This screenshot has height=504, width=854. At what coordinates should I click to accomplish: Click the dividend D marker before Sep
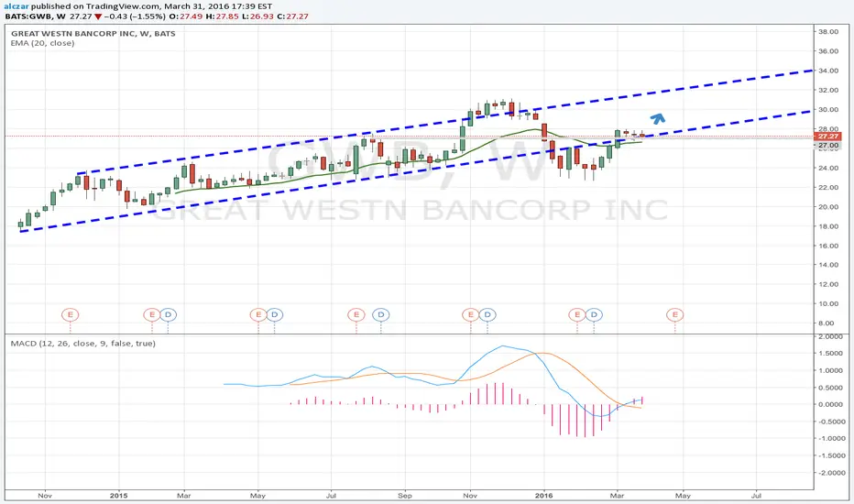380,314
